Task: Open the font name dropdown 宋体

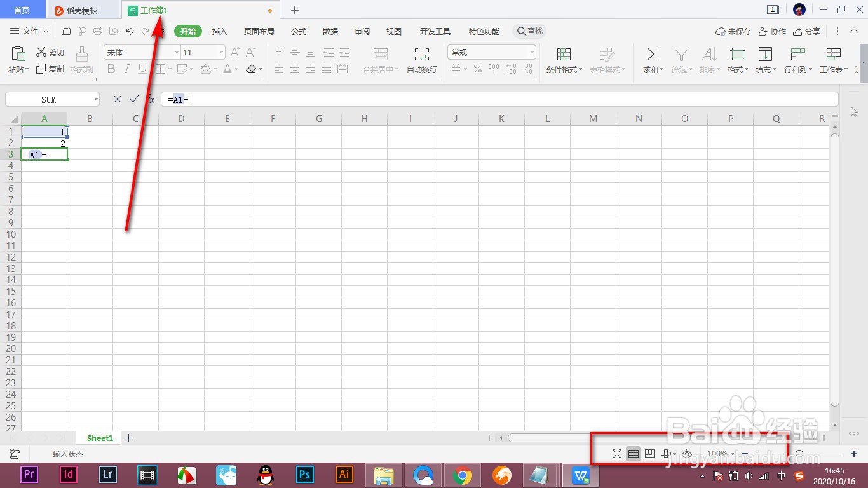Action: [177, 52]
